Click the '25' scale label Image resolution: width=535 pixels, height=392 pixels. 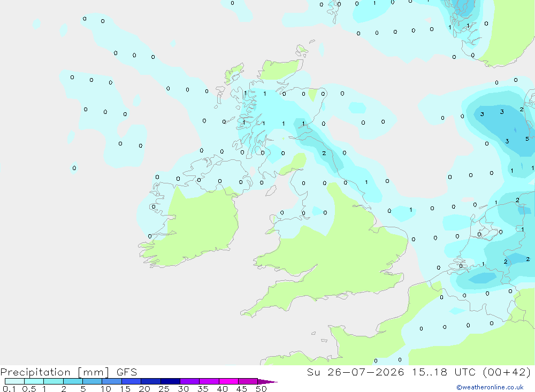click(164, 389)
